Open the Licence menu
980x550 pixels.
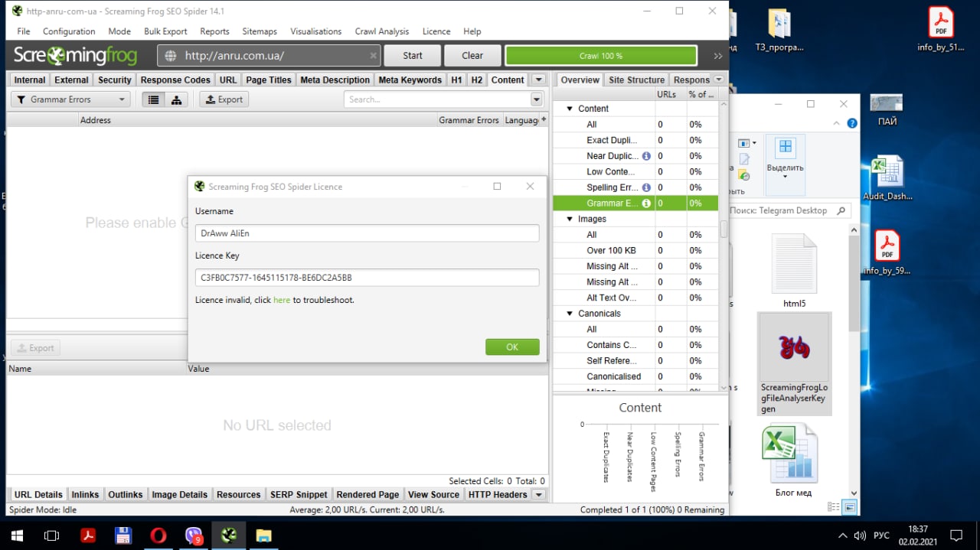436,31
